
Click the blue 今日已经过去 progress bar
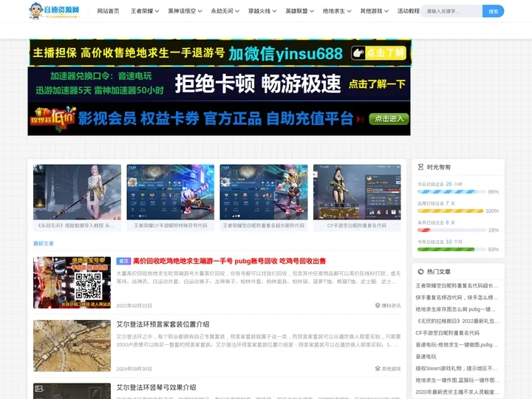tap(451, 191)
